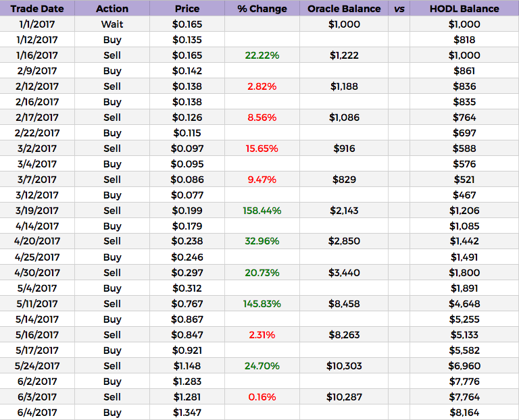Click the 158.44% change cell

pos(262,211)
